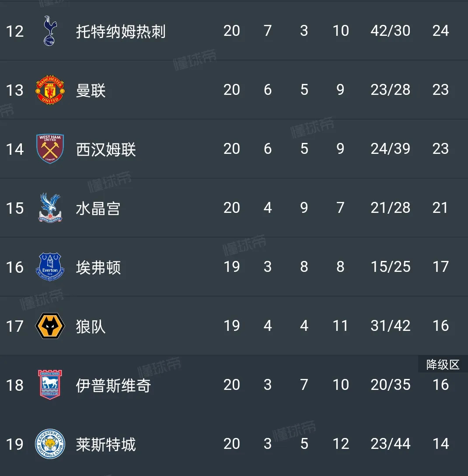Select the Crystal Palace eagle crest
Screen dimensions: 468x476
(x=50, y=208)
